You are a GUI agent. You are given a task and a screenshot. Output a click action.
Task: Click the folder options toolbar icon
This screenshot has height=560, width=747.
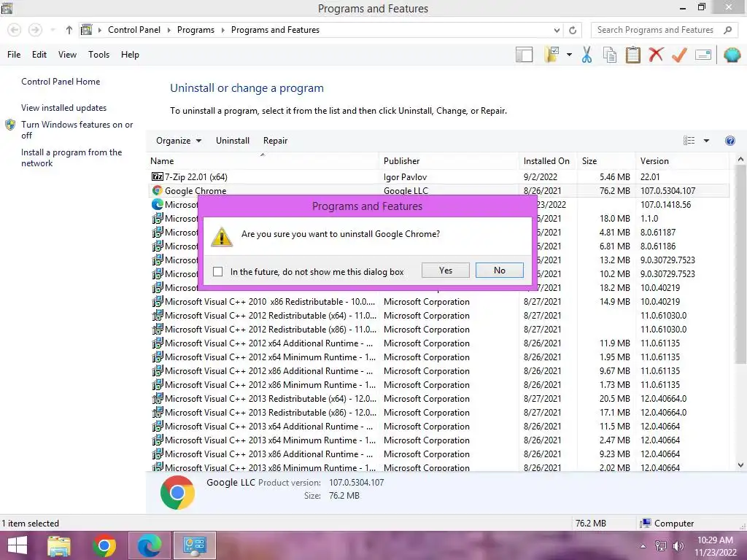[551, 55]
